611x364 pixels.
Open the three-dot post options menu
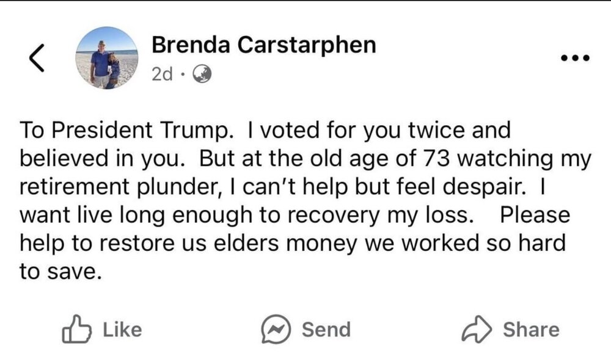pos(575,59)
